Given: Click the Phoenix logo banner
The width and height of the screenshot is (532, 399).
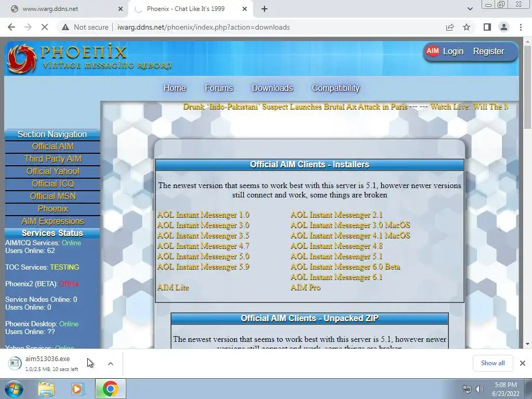Looking at the screenshot, I should (90, 58).
